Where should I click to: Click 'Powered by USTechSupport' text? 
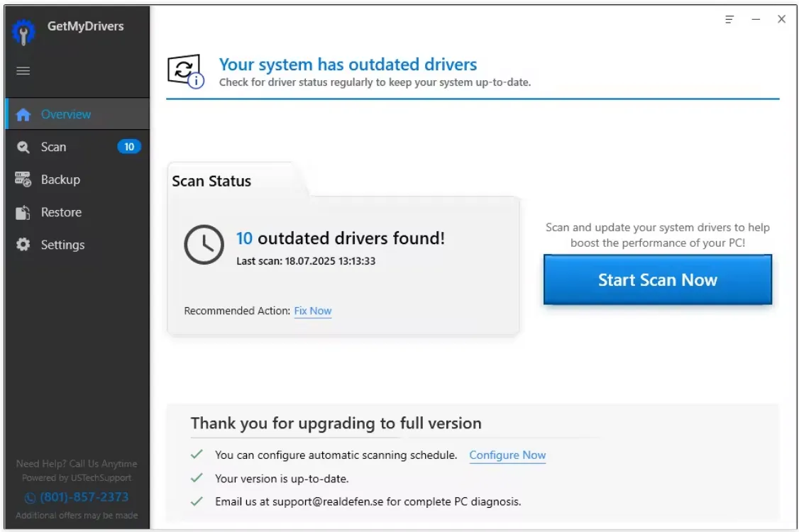coord(77,478)
